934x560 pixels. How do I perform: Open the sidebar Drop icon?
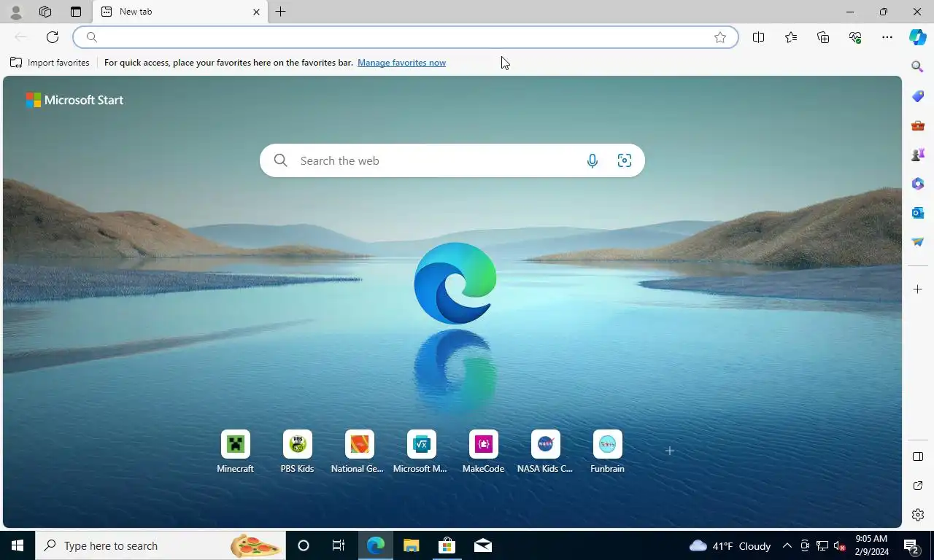tap(918, 242)
